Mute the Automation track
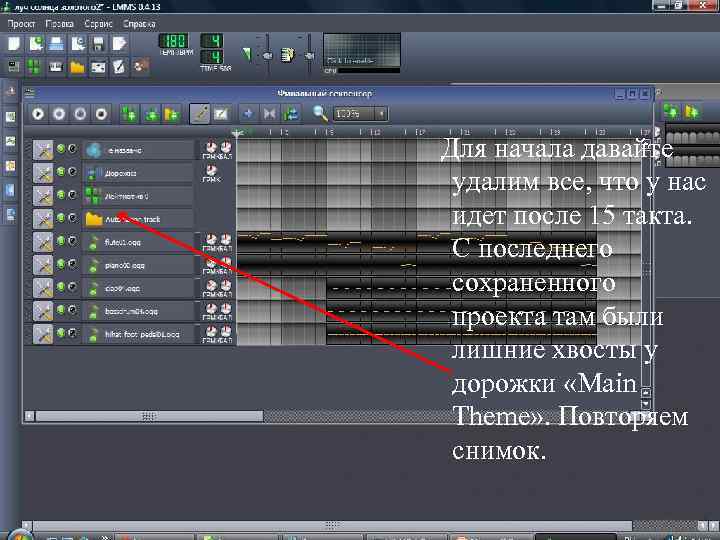 point(61,217)
